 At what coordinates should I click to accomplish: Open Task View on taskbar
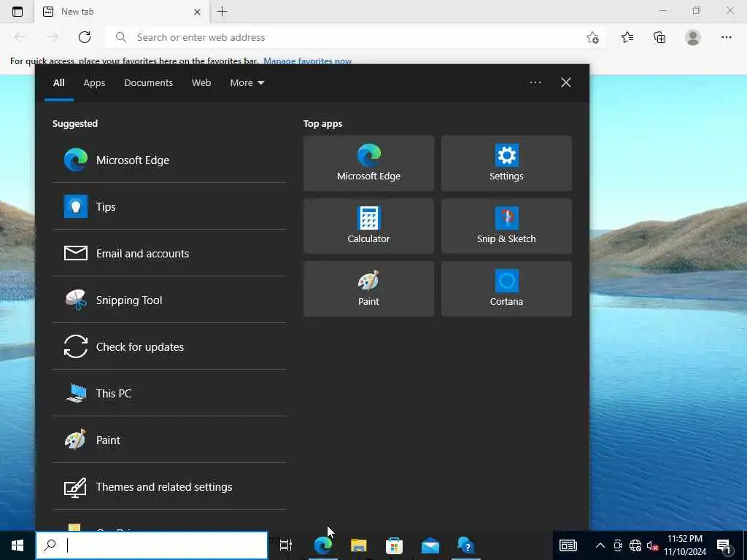coord(286,545)
